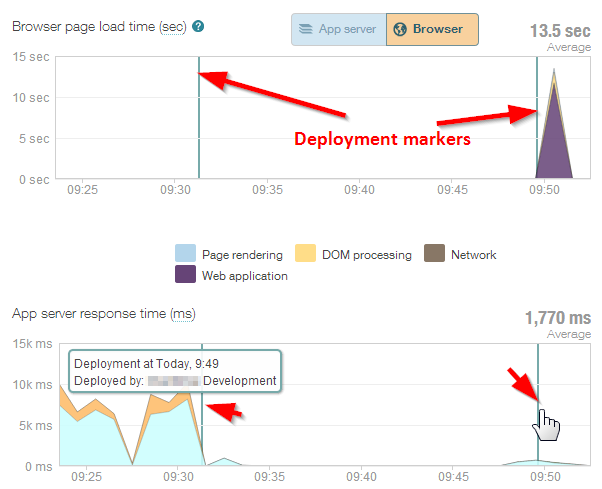Click the 13.5 sec average value
This screenshot has width=602, height=489.
(x=560, y=31)
